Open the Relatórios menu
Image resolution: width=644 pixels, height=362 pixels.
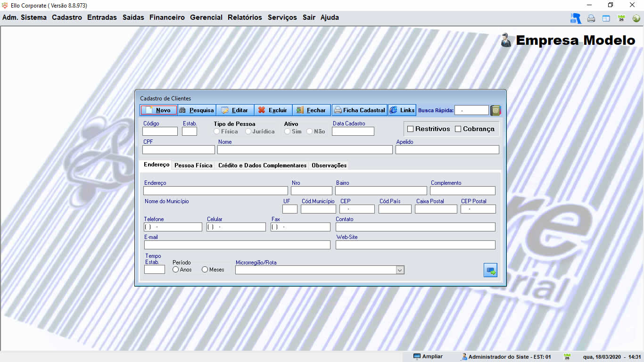tap(245, 17)
